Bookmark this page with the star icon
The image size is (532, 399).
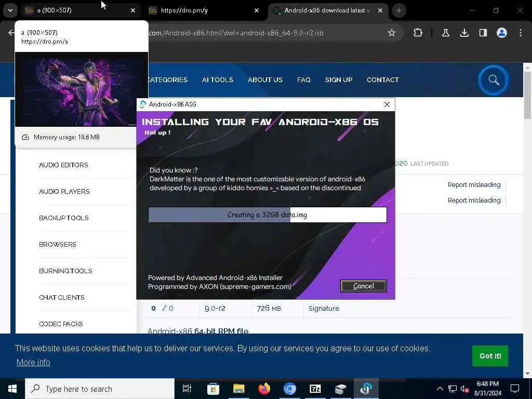[x=392, y=33]
